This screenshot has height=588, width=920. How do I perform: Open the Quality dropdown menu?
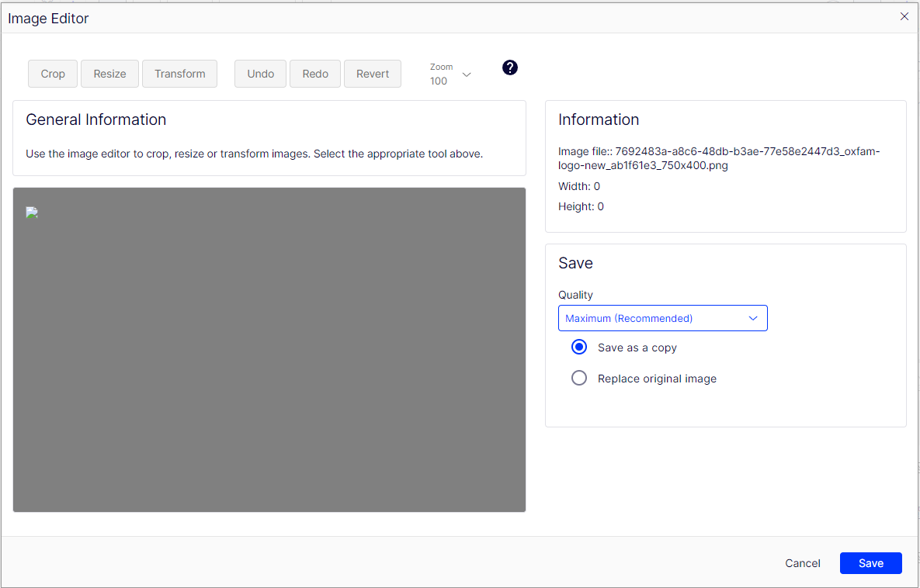[662, 318]
